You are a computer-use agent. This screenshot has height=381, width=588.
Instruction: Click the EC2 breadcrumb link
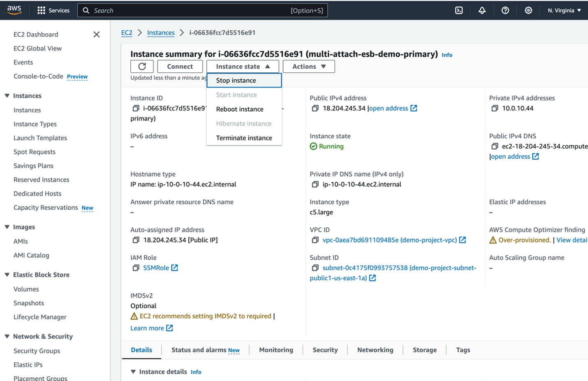[127, 32]
